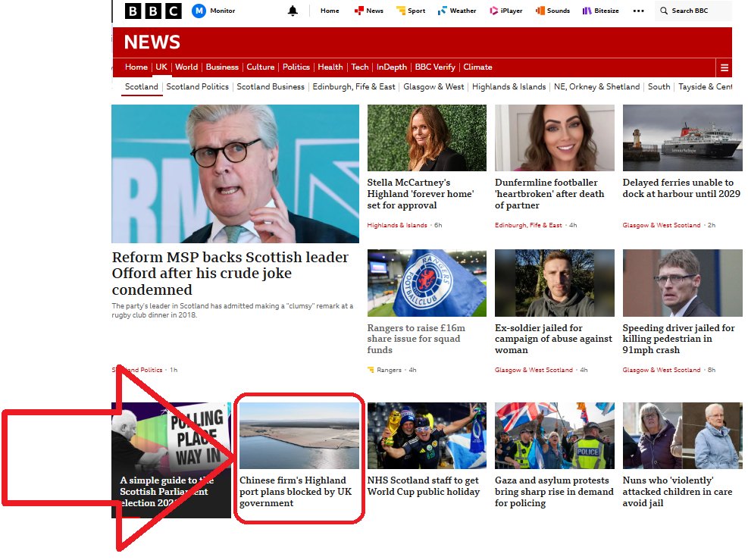Open Edinburgh, Fife & East sub-tab
The image size is (748, 560).
(x=353, y=87)
